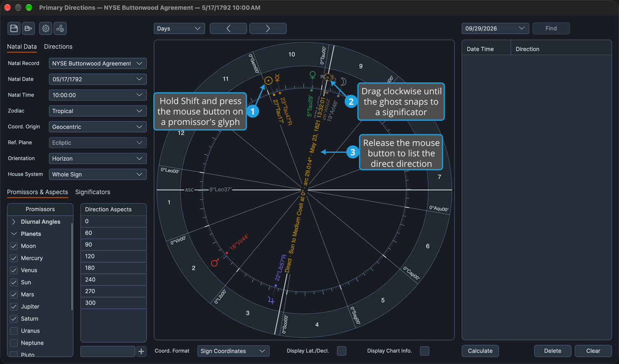The image size is (619, 364).
Task: Advance to the next step with right arrow
Action: click(268, 28)
